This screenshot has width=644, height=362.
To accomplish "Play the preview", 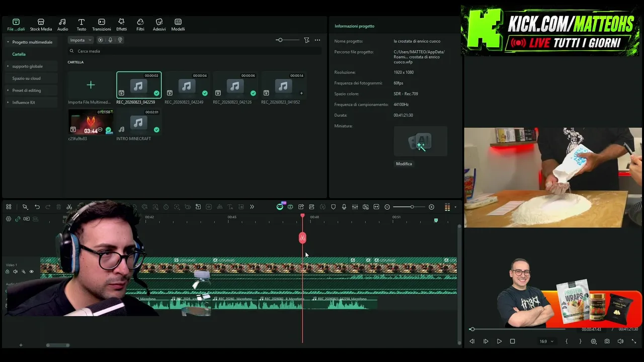I will coord(499,341).
